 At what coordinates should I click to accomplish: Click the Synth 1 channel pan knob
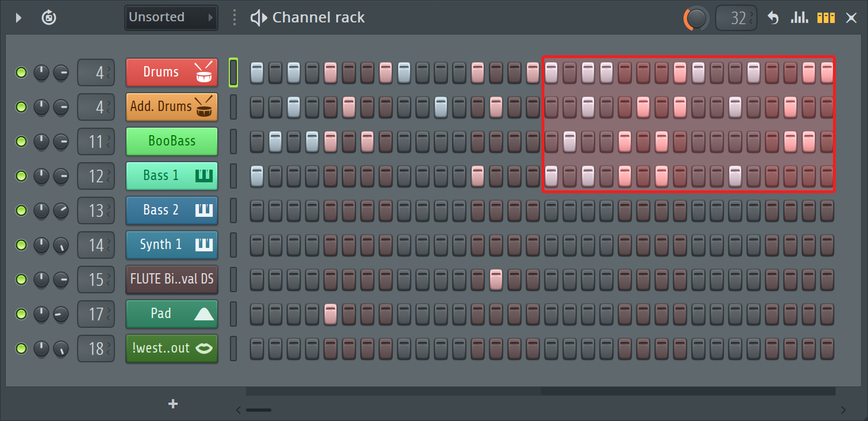[x=41, y=245]
